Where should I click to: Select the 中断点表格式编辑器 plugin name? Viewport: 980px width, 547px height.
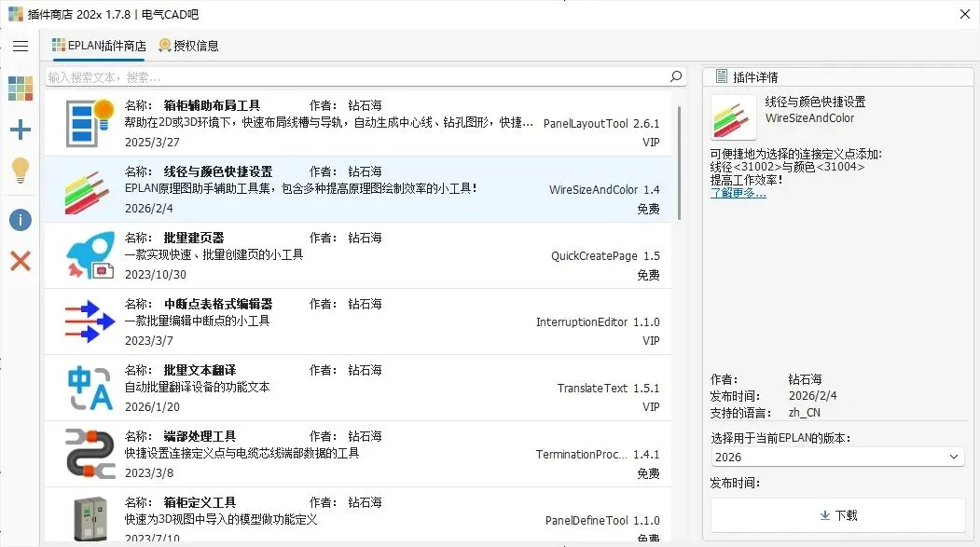pos(218,304)
